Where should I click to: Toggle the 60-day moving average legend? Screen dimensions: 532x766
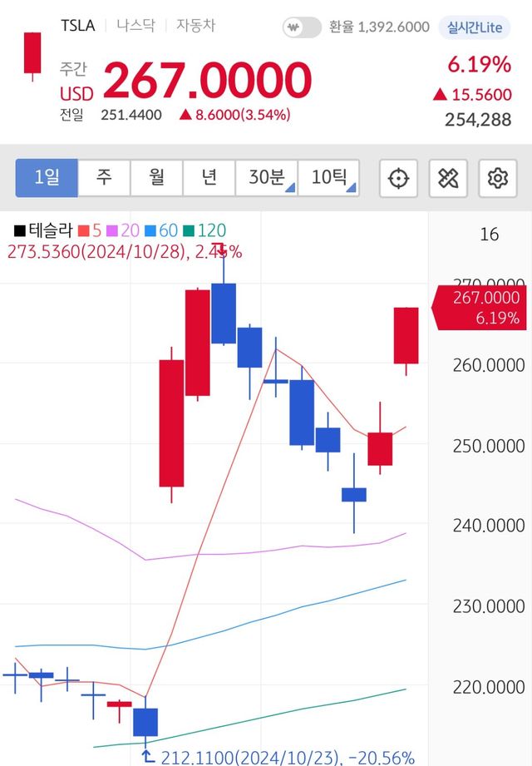tap(160, 230)
